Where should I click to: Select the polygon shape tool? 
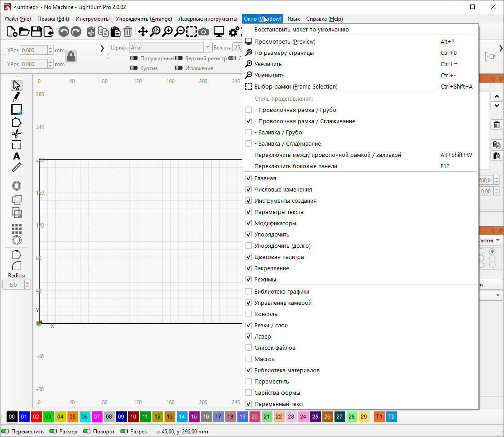click(17, 122)
